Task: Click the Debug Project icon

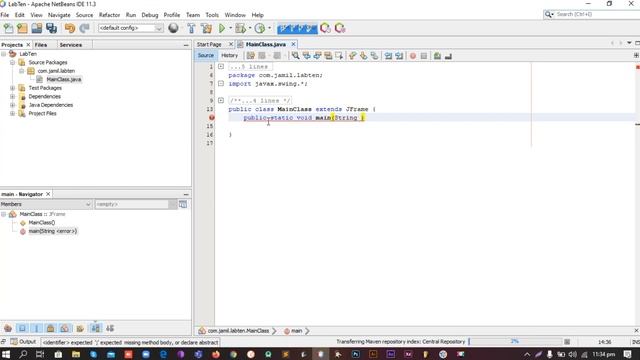Action: coord(240,28)
